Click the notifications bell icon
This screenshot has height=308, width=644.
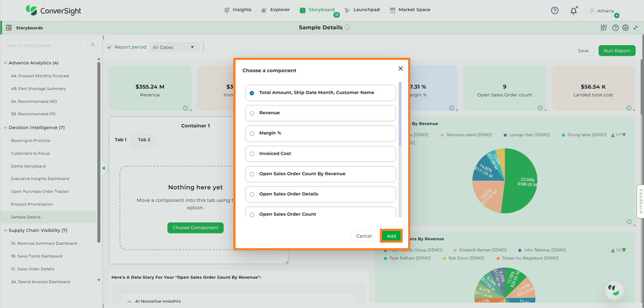[x=573, y=11]
